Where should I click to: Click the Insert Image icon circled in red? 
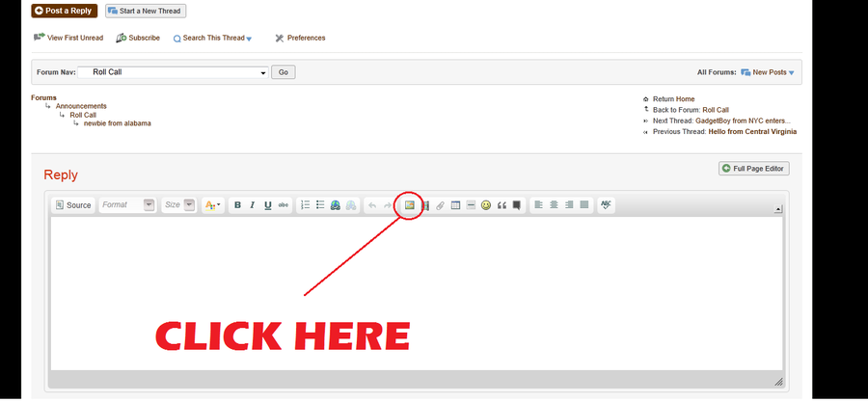coord(409,205)
